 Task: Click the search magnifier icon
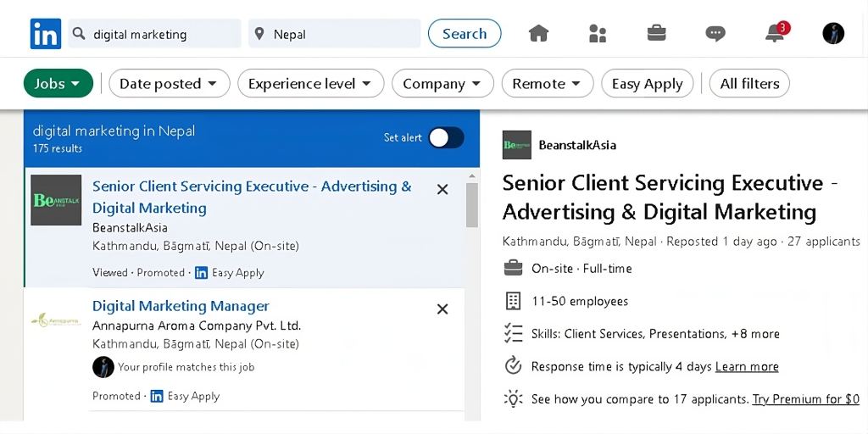tap(79, 34)
